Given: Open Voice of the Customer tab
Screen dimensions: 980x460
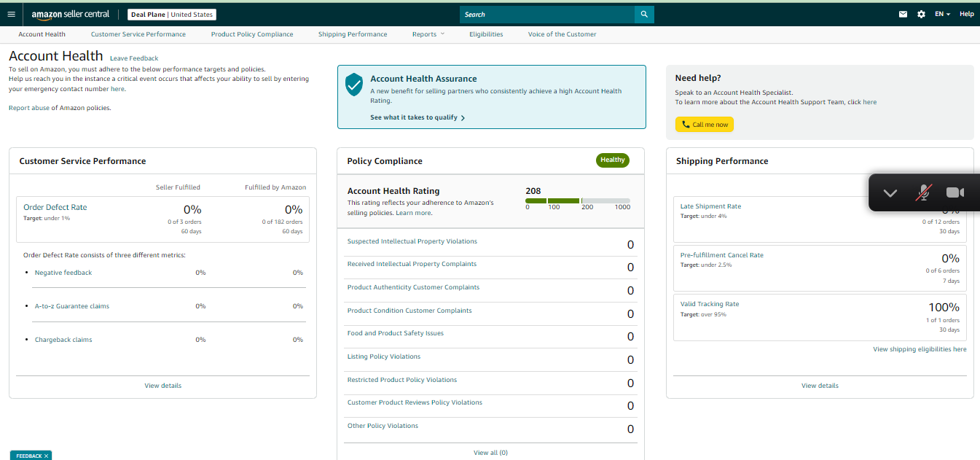Looking at the screenshot, I should click(x=562, y=34).
